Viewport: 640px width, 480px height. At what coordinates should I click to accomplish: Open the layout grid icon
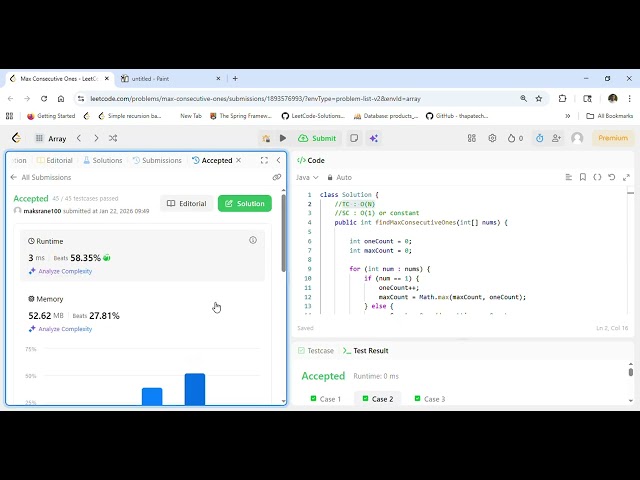(472, 138)
